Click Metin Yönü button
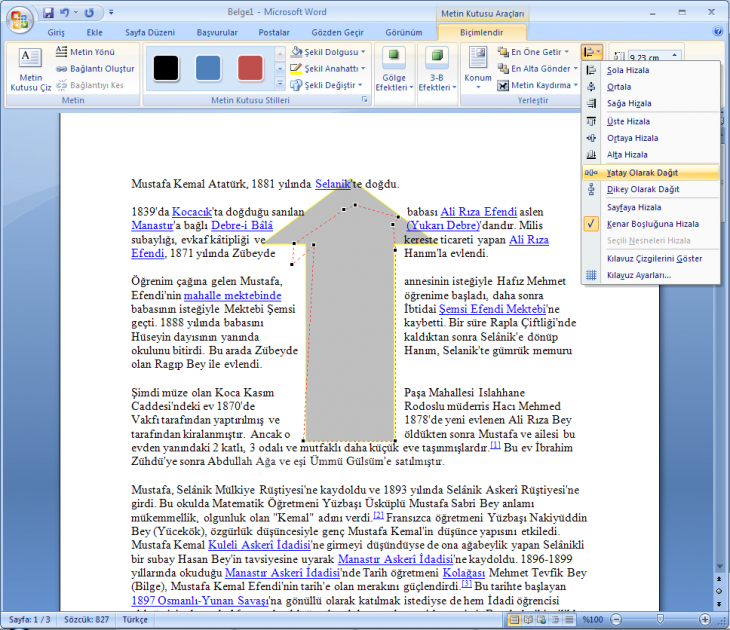730x630 pixels. (94, 51)
